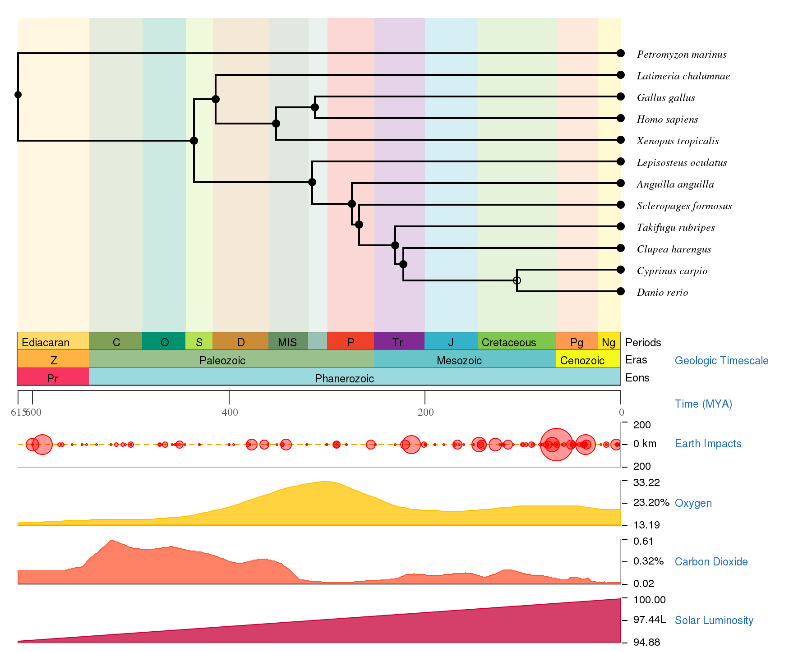Click the Periods row label
Image resolution: width=812 pixels, height=652 pixels.
coord(643,343)
